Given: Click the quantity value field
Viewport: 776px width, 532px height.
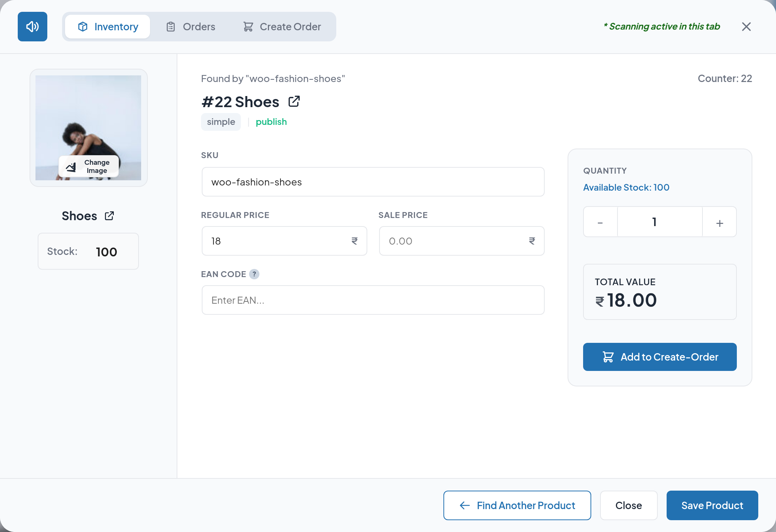Looking at the screenshot, I should [x=660, y=222].
